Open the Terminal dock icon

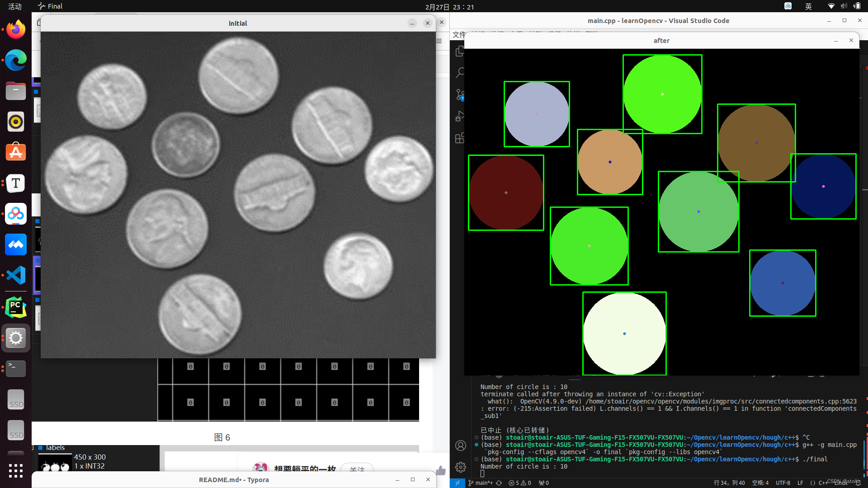coord(16,369)
